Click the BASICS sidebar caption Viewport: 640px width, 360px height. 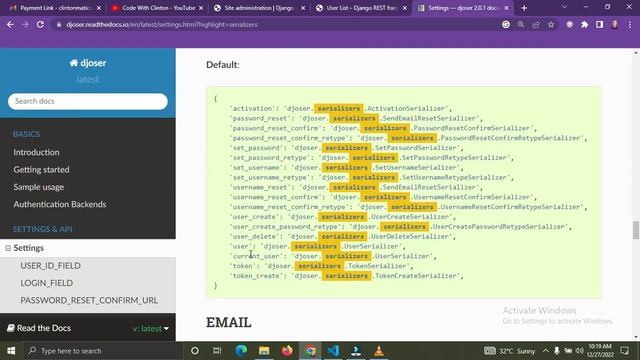click(26, 134)
